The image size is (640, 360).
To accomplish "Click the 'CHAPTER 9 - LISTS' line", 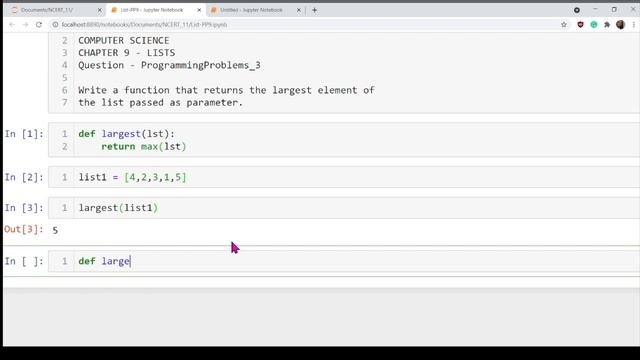I will click(x=127, y=53).
